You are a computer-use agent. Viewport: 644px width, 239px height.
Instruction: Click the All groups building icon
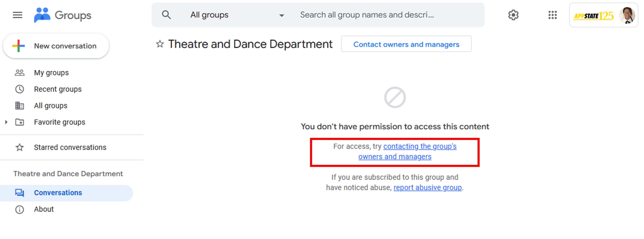pos(20,105)
